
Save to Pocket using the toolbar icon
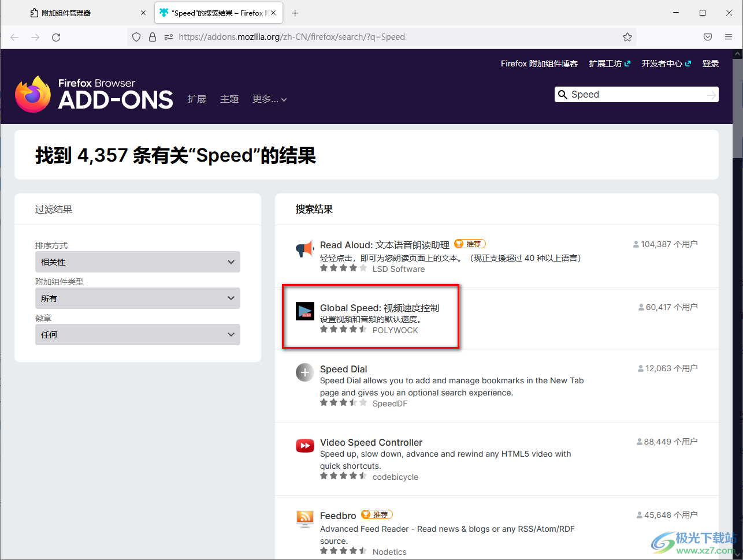point(708,37)
